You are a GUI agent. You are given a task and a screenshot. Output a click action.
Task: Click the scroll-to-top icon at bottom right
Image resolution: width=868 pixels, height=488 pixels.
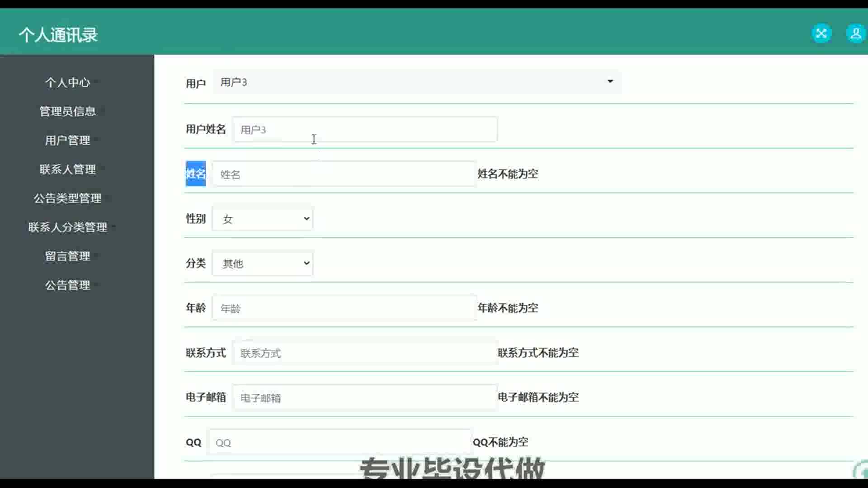862,471
